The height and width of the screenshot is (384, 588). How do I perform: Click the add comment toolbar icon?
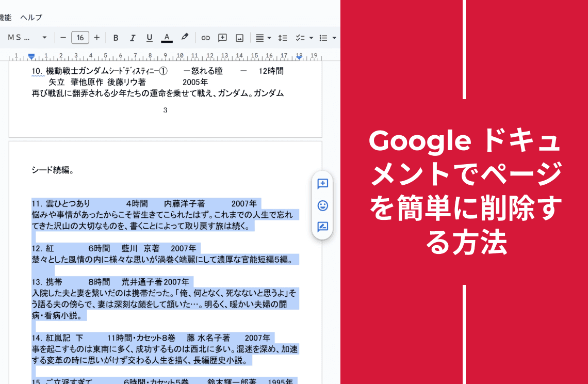pos(222,38)
